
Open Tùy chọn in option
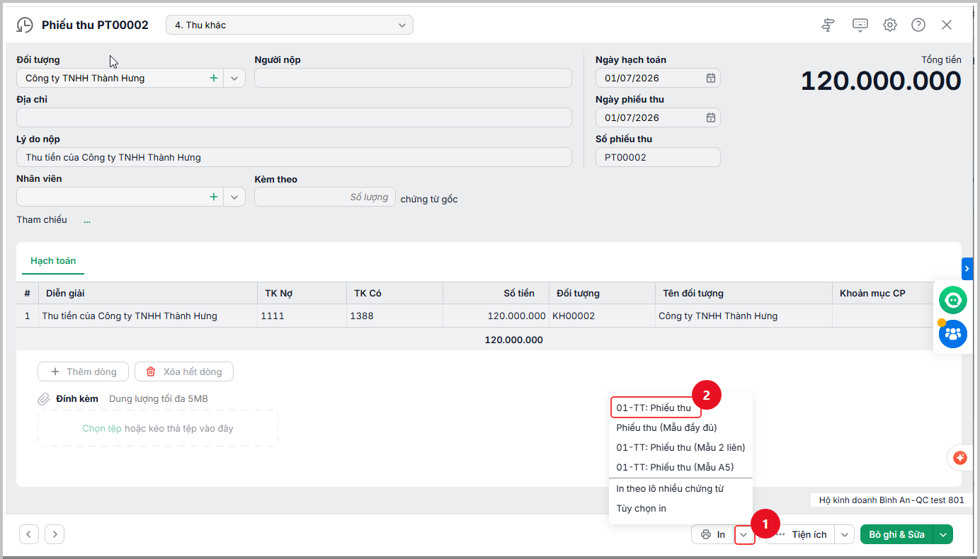642,508
